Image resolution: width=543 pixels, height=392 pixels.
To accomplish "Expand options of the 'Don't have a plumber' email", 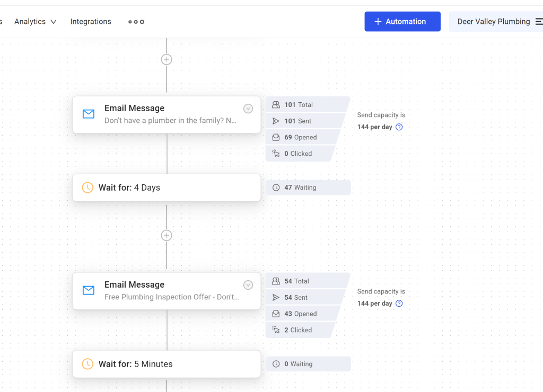I will click(x=248, y=109).
